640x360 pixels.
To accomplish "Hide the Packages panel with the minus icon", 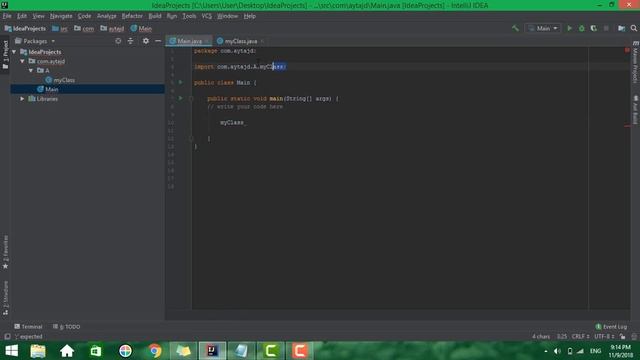I will tap(158, 41).
